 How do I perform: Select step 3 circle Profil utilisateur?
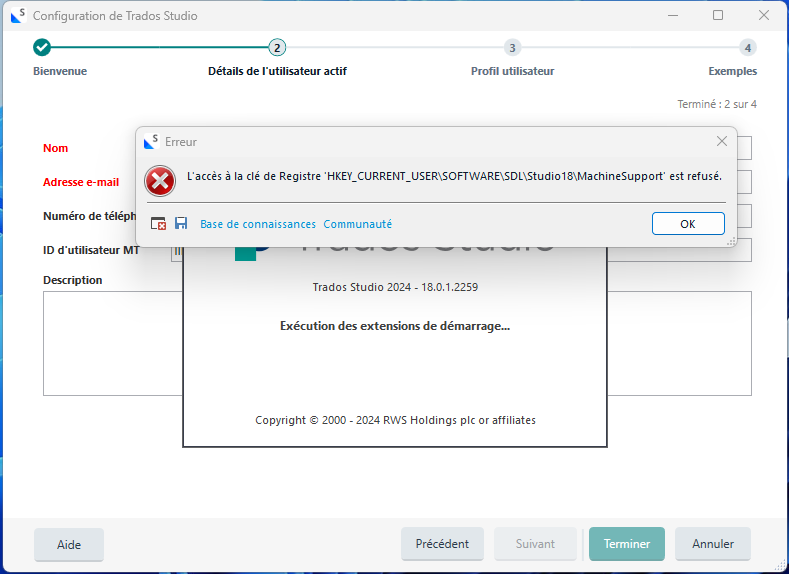(512, 48)
